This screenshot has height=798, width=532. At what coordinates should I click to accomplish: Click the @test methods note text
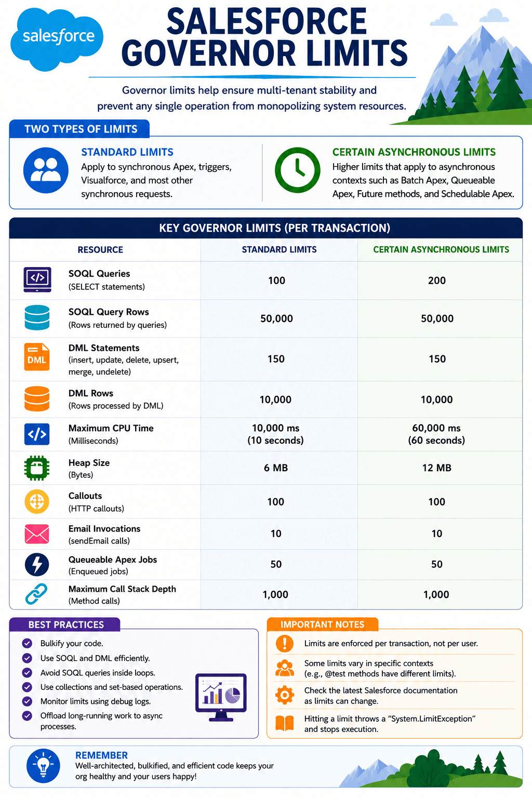pos(380,669)
